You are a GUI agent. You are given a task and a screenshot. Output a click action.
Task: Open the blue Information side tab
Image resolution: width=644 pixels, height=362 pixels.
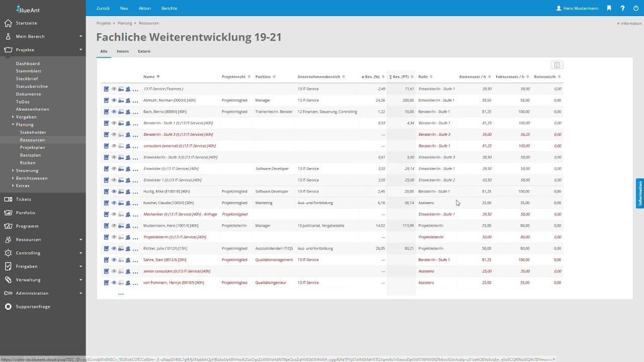[x=640, y=193]
